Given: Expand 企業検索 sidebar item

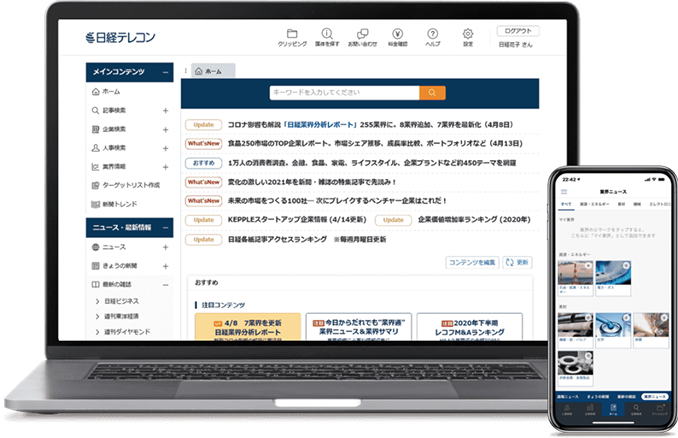Looking at the screenshot, I should click(166, 129).
